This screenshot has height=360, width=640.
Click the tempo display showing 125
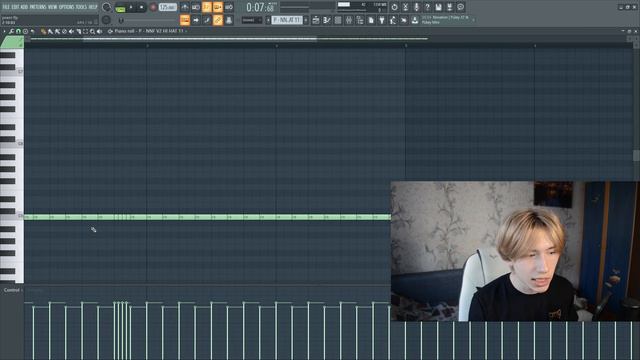click(168, 7)
